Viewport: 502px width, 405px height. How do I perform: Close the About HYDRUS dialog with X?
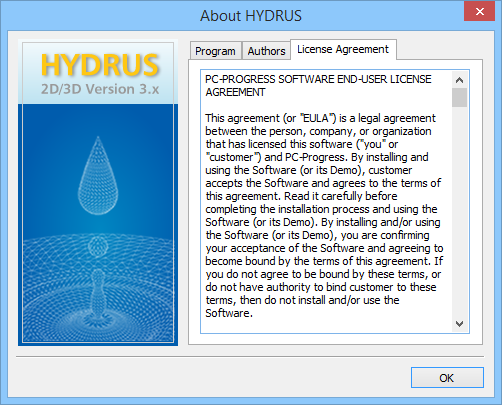tap(479, 12)
